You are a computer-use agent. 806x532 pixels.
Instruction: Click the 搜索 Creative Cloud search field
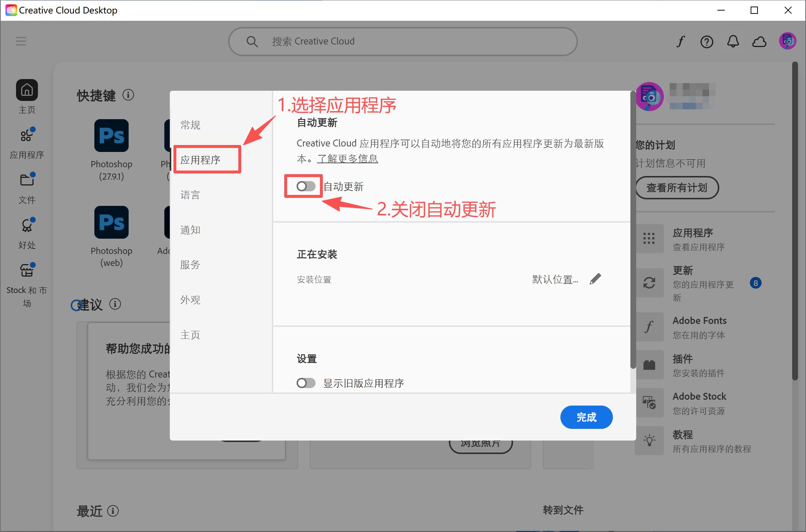point(403,42)
